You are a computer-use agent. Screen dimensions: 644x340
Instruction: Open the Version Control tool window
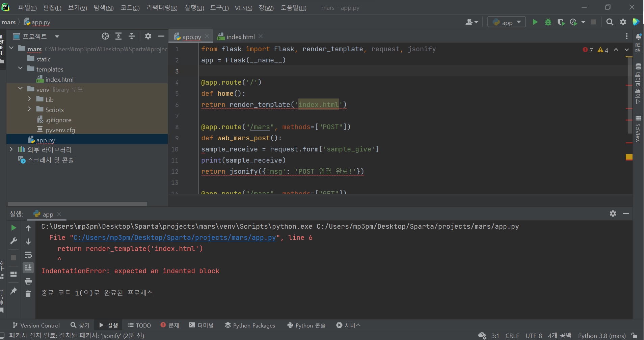tap(36, 325)
